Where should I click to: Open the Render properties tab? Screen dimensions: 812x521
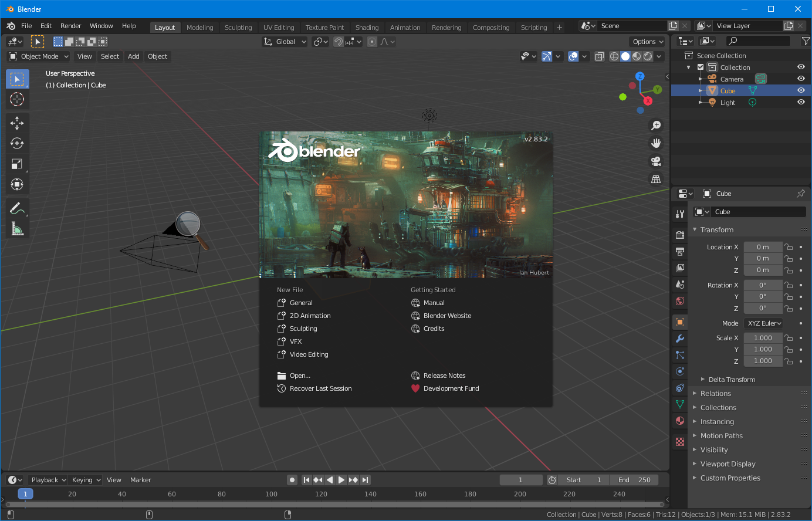coord(680,235)
